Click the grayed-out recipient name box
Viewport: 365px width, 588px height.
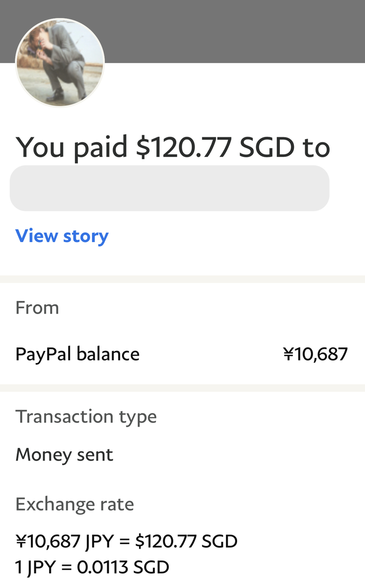pyautogui.click(x=170, y=188)
